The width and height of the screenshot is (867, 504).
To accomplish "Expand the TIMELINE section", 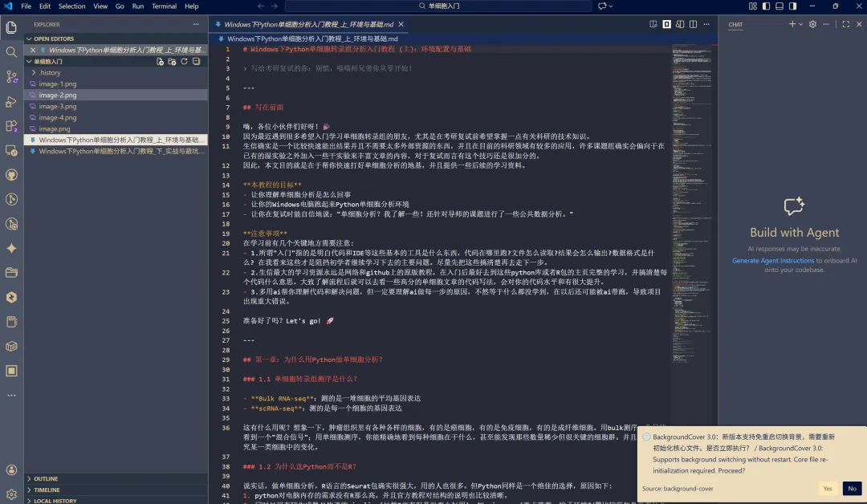I will pos(116,490).
